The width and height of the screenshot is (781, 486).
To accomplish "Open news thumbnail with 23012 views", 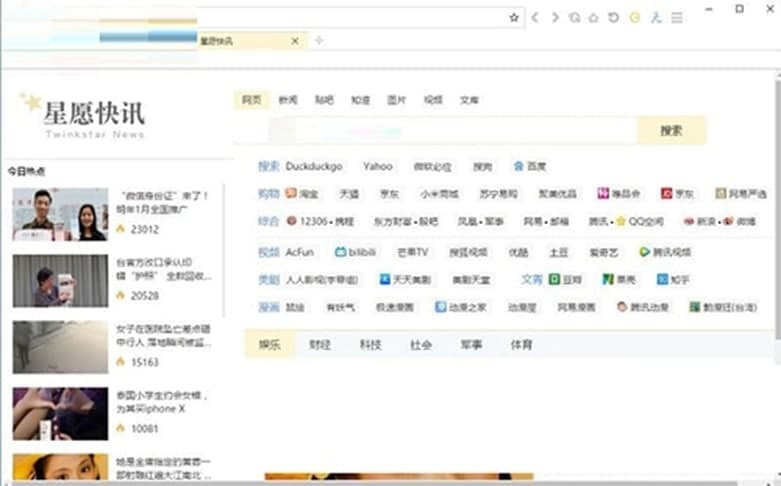I will coord(60,215).
